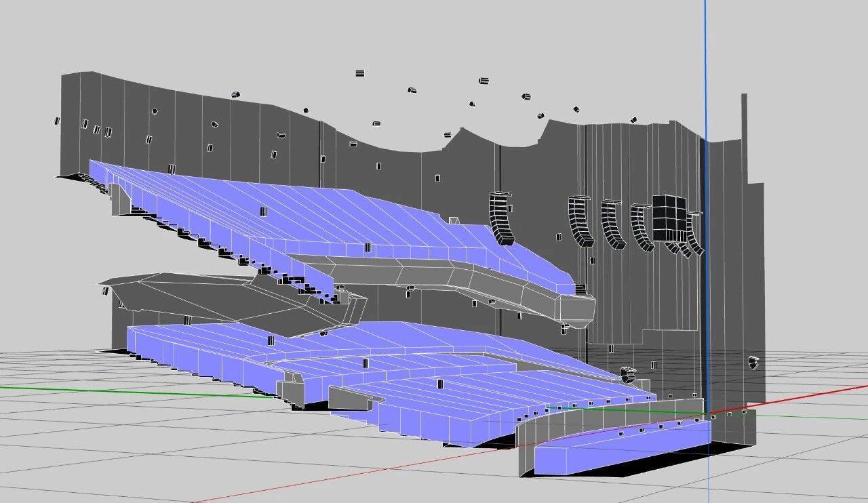This screenshot has width=868, height=503.
Task: Select the front fill speaker near floor seating edge
Action: [x=628, y=374]
